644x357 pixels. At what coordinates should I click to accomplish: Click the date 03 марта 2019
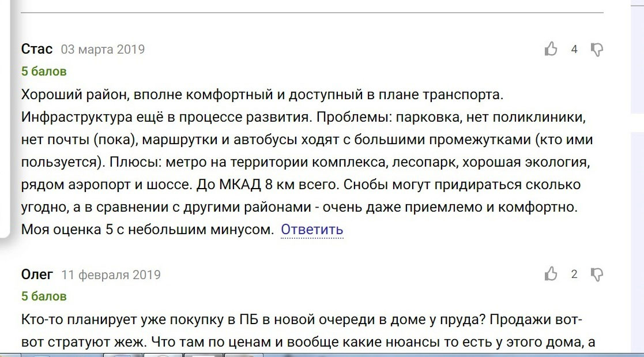click(103, 49)
